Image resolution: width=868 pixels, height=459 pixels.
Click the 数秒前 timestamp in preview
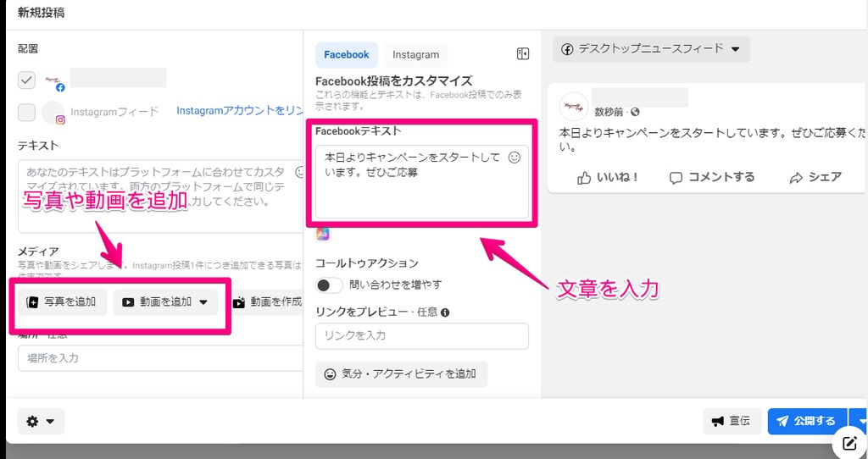point(609,113)
